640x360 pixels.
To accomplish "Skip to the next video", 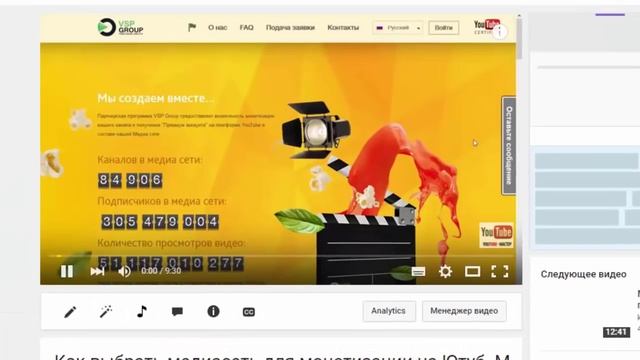I will pos(97,271).
